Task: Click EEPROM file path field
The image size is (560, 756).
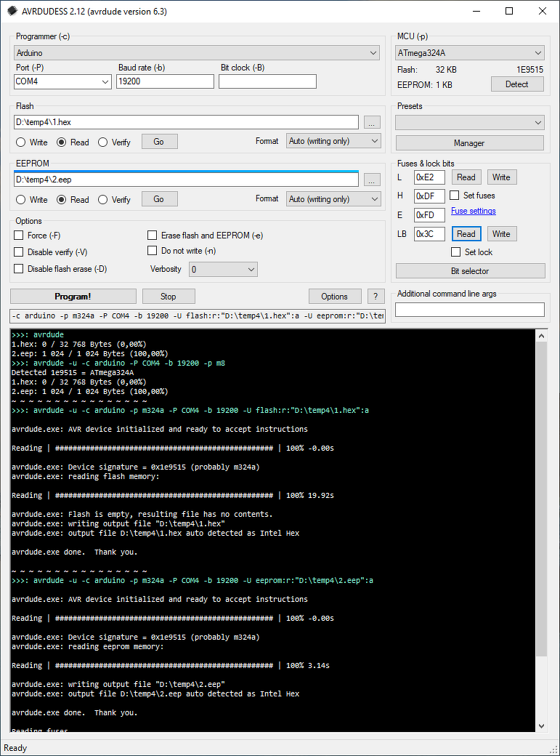Action: 187,180
